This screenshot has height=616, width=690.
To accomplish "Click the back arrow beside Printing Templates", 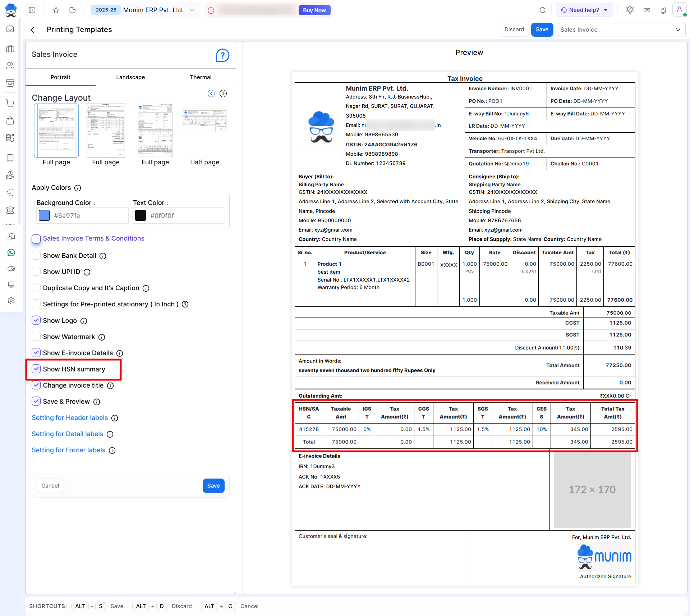I will (33, 30).
